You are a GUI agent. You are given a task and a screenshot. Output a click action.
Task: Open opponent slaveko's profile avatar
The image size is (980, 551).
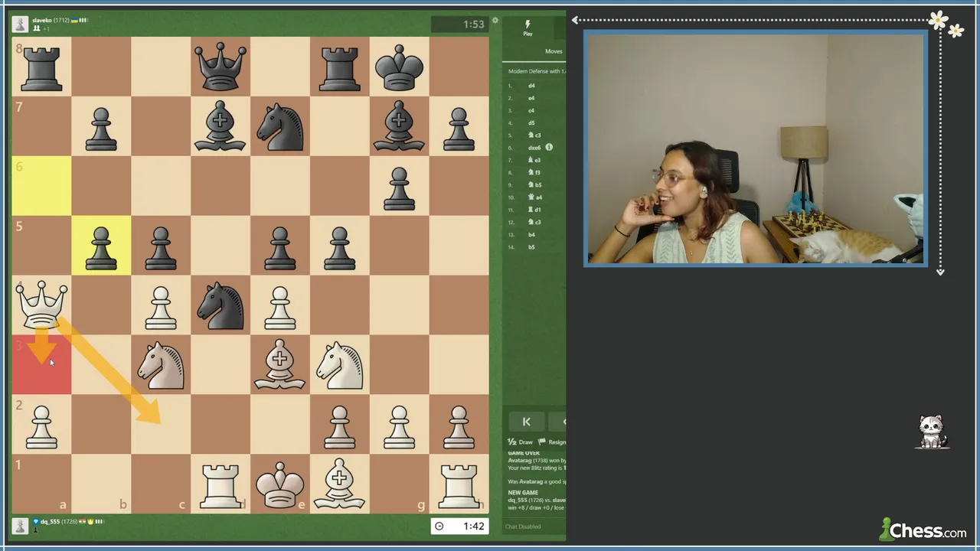(20, 24)
